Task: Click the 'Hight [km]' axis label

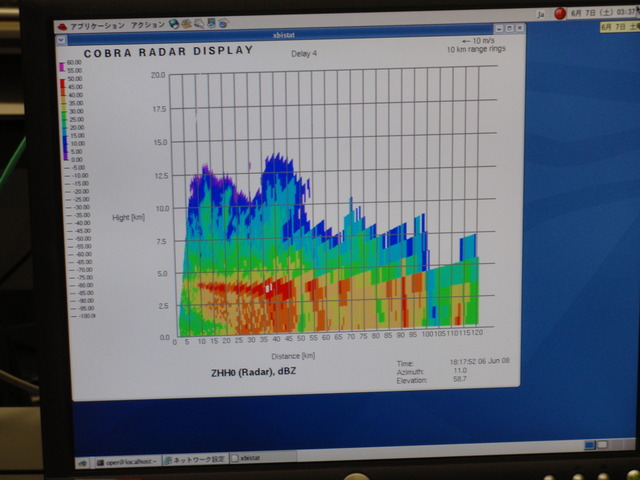Action: pyautogui.click(x=129, y=218)
